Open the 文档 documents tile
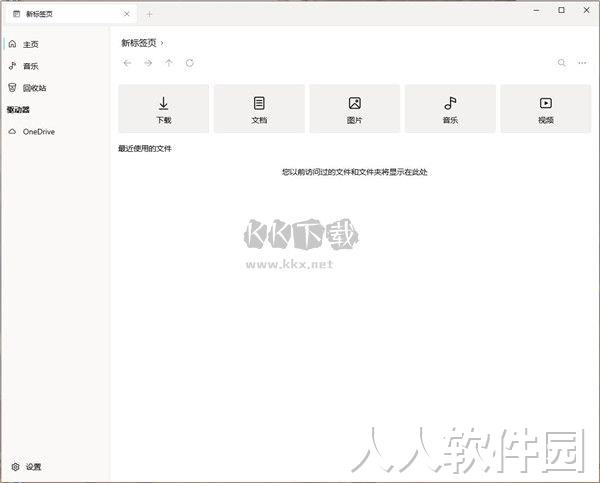This screenshot has width=600, height=483. [259, 109]
